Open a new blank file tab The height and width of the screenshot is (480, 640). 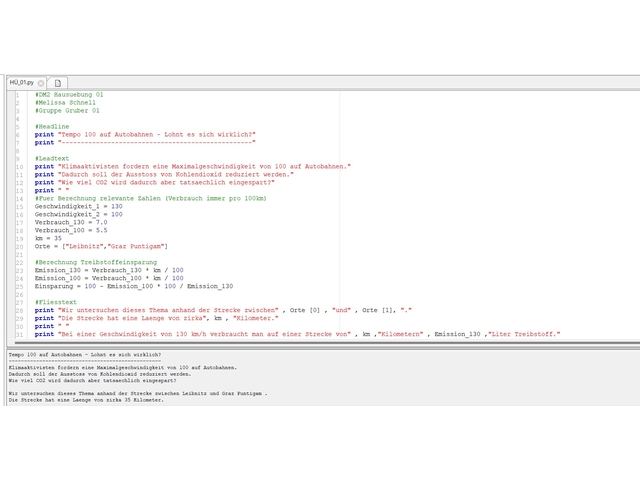(58, 83)
